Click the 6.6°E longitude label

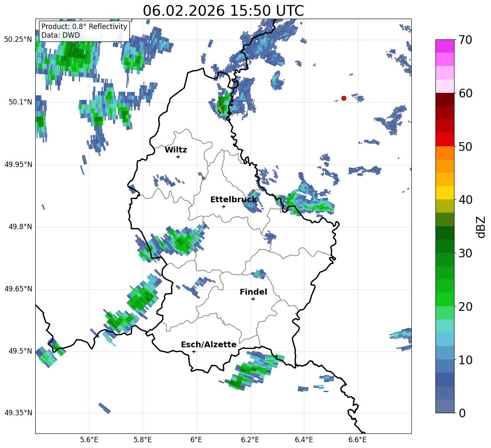coord(357,440)
